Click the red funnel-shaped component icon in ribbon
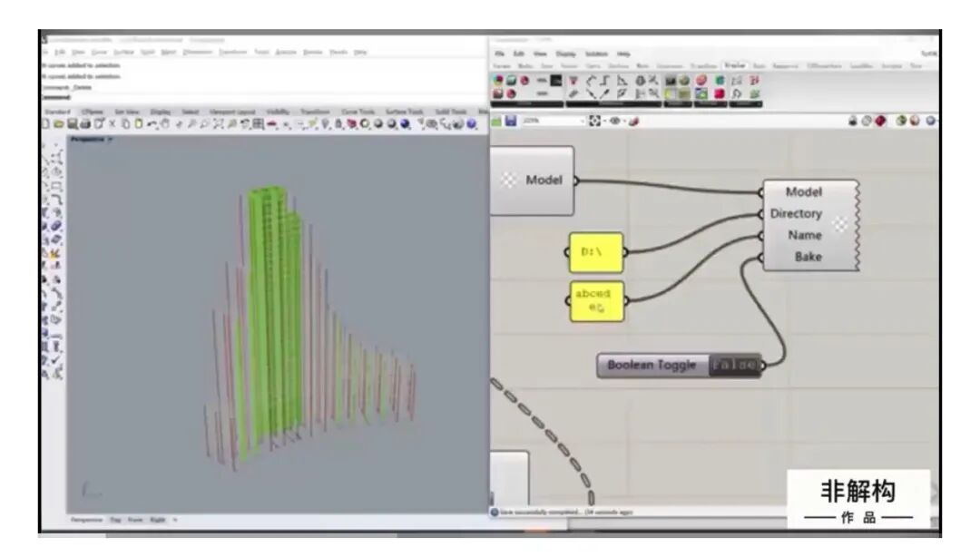The image size is (980, 557). (x=573, y=81)
